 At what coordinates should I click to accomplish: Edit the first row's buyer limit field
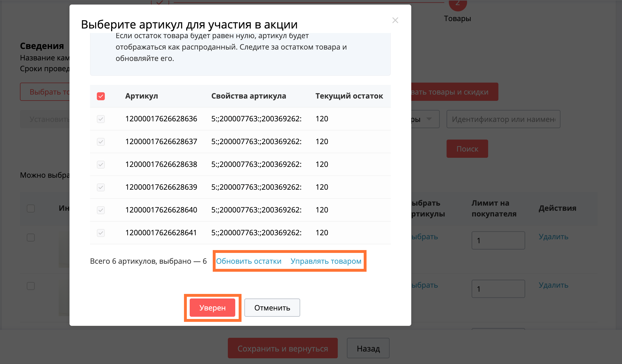point(498,240)
